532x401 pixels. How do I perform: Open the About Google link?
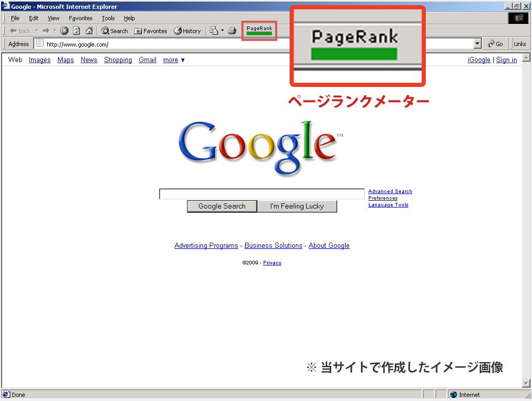[329, 245]
